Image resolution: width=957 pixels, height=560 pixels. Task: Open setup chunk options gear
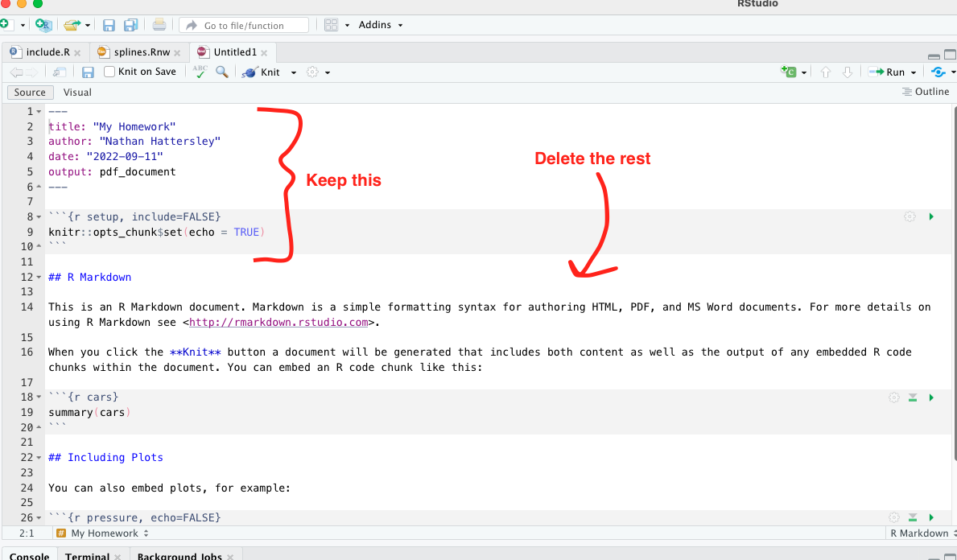(x=910, y=216)
